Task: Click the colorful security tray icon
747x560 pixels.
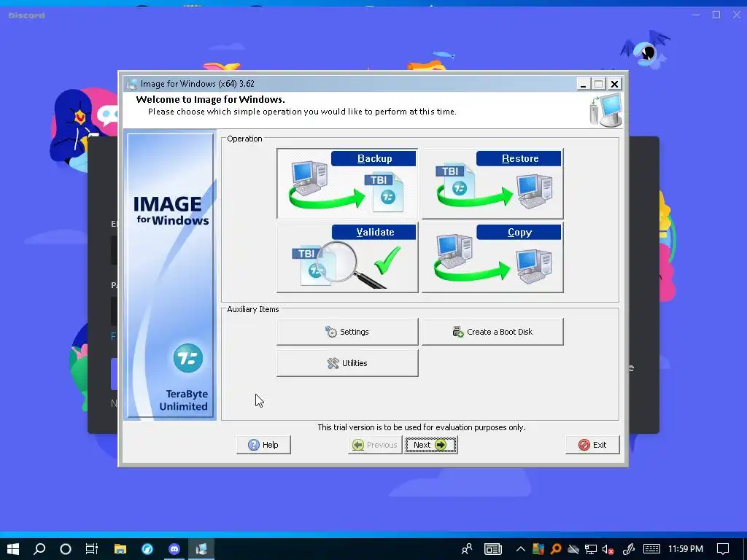Action: tap(538, 550)
